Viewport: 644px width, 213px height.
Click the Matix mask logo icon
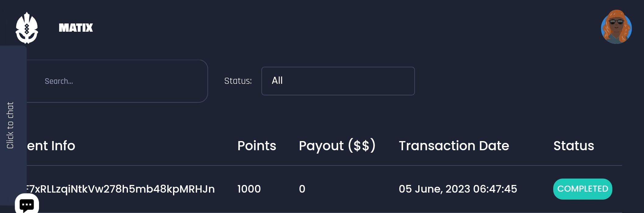pos(27,28)
